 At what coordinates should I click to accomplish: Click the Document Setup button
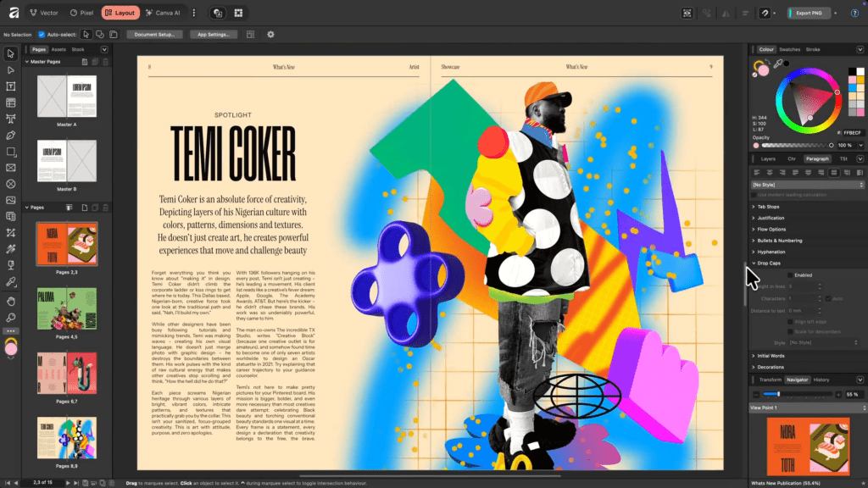154,34
